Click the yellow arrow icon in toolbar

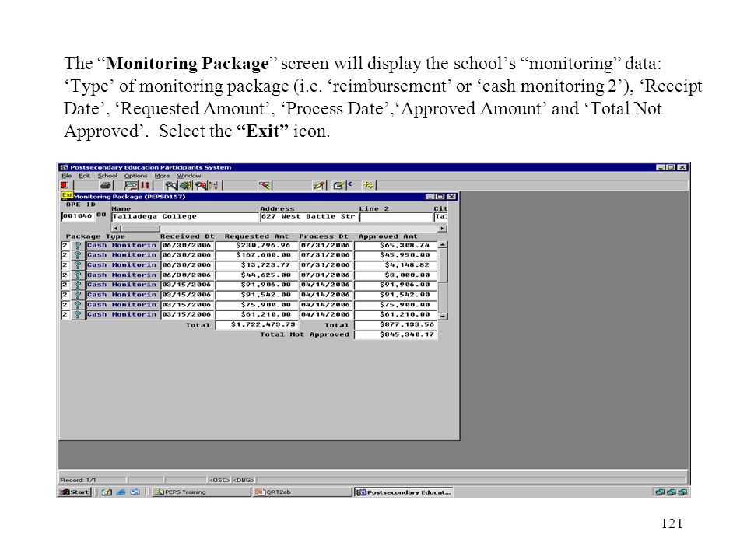pyautogui.click(x=368, y=185)
